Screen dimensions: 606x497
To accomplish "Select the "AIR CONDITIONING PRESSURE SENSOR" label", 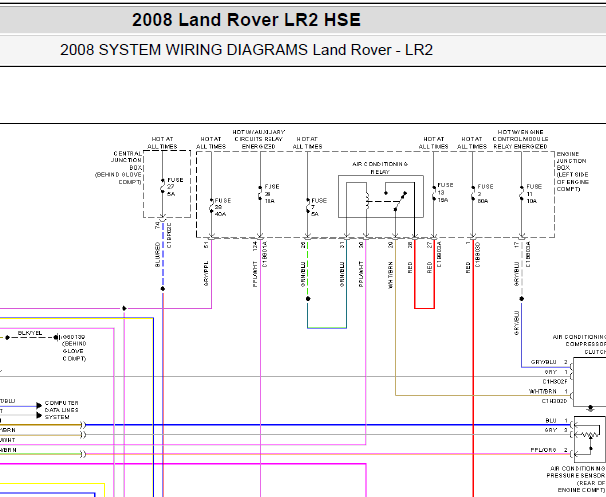I will tap(576, 472).
